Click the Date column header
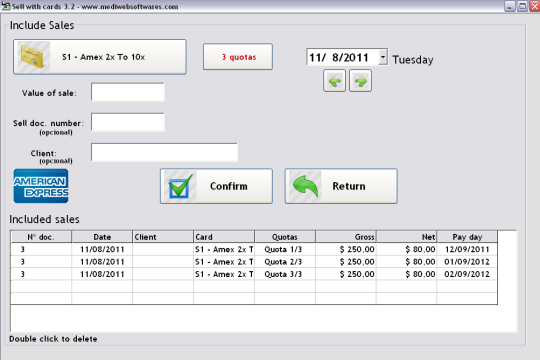 pos(102,237)
